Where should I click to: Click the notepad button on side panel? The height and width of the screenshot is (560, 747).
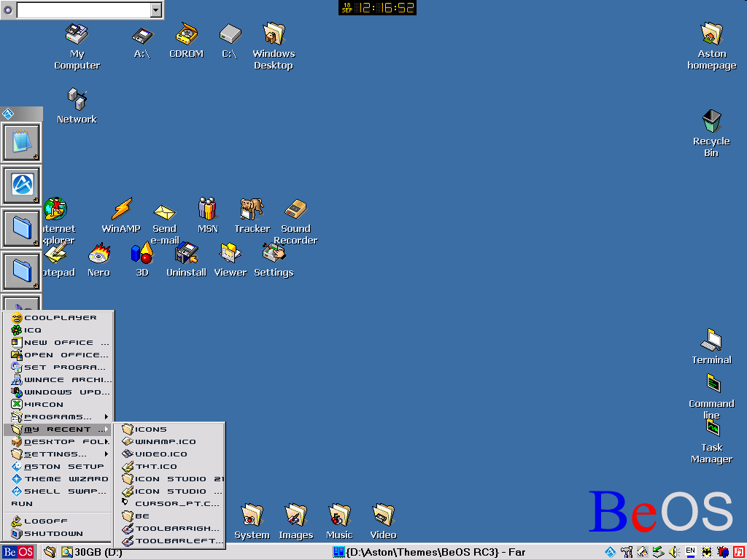pyautogui.click(x=22, y=142)
